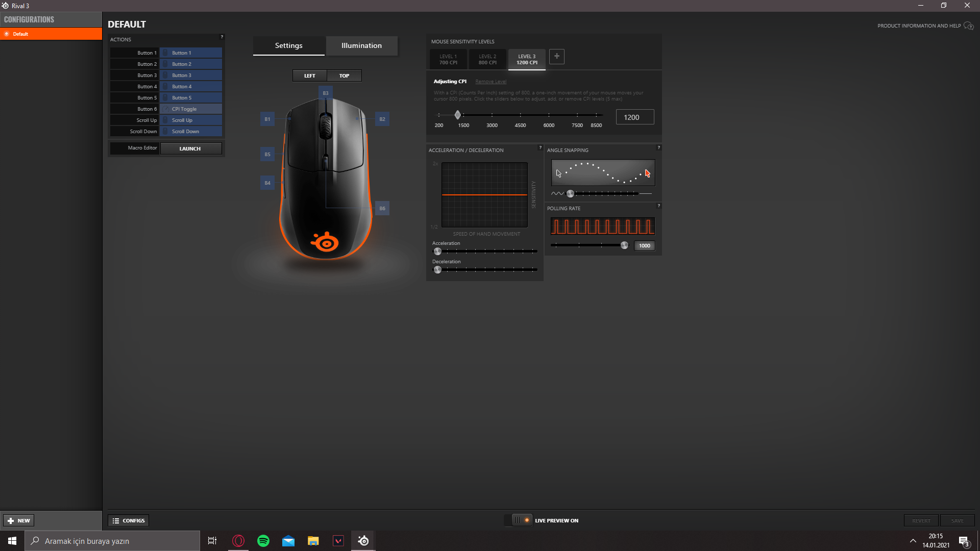Switch to the Illumination tab
980x551 pixels.
pos(361,45)
